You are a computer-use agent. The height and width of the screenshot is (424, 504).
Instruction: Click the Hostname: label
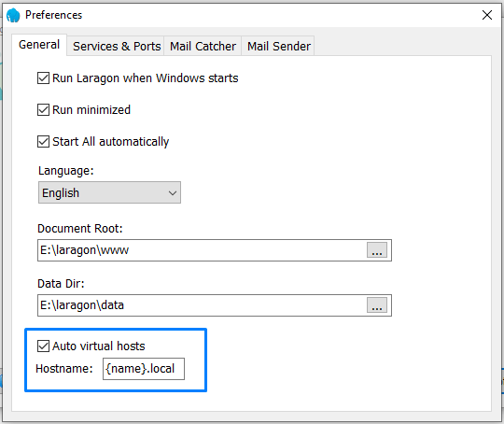64,369
